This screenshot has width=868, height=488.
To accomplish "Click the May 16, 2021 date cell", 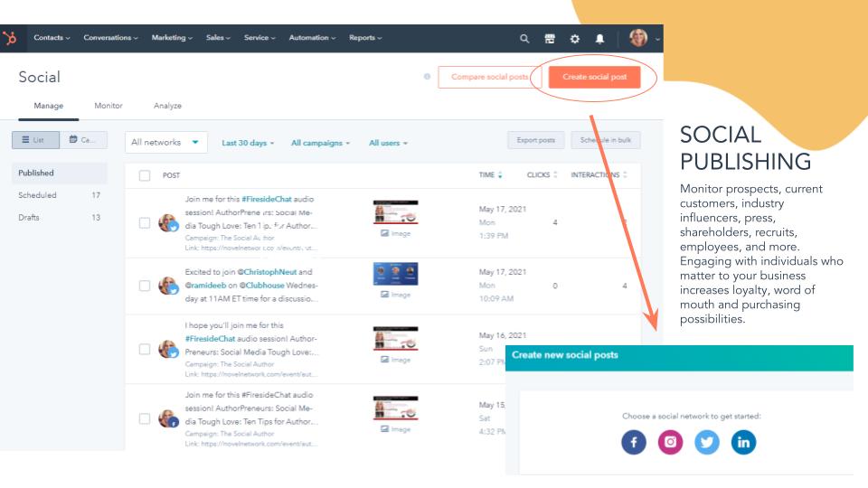I will pos(502,335).
